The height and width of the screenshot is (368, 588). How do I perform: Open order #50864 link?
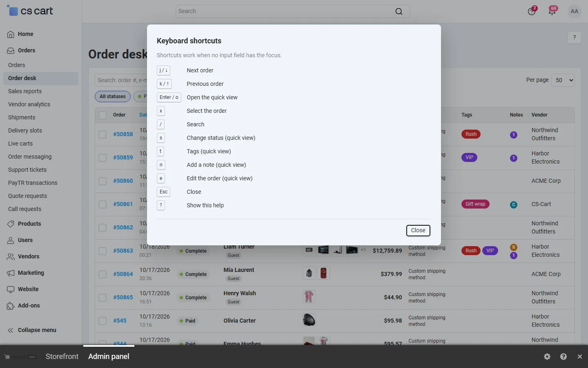coord(123,274)
